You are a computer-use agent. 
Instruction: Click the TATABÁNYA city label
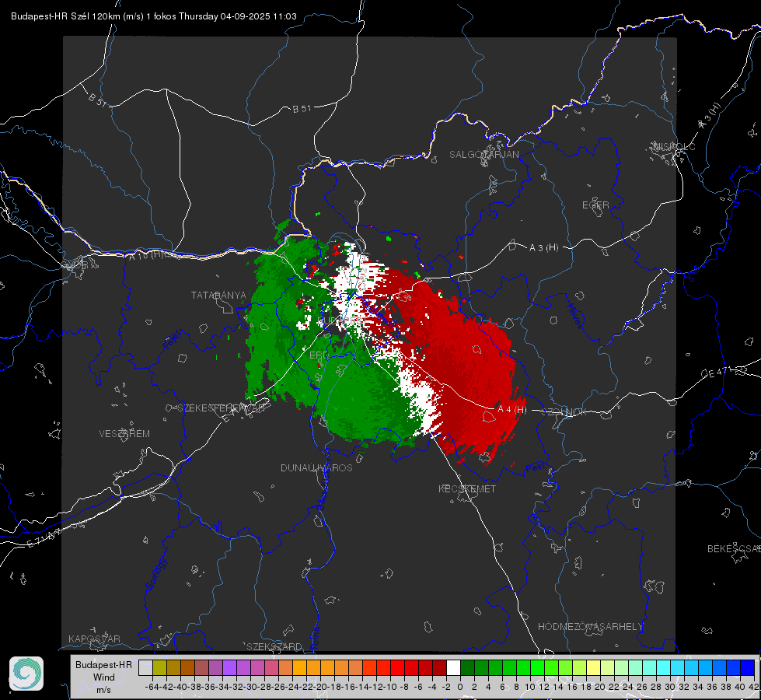(219, 295)
